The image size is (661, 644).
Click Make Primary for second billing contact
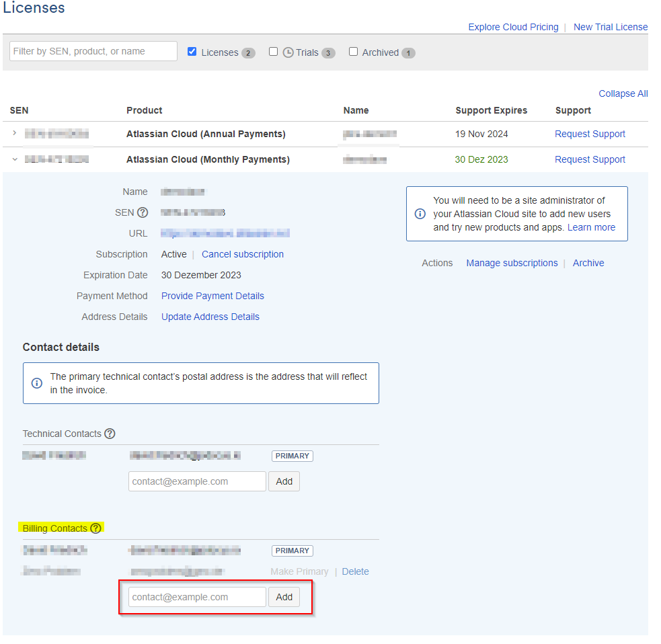[x=299, y=571]
